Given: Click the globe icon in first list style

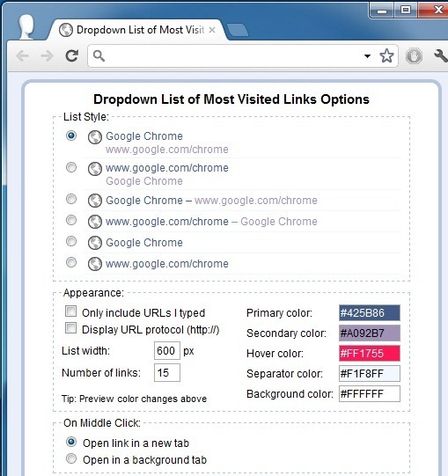Looking at the screenshot, I should tap(95, 137).
